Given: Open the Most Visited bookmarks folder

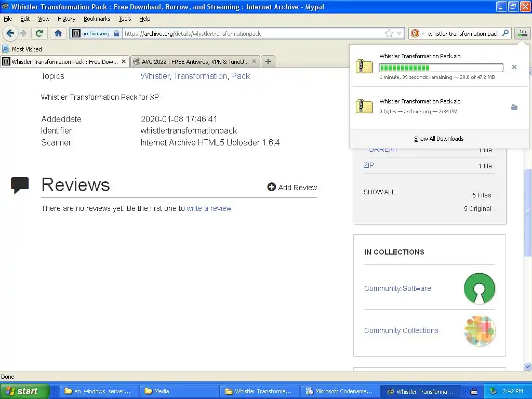Looking at the screenshot, I should 22,49.
